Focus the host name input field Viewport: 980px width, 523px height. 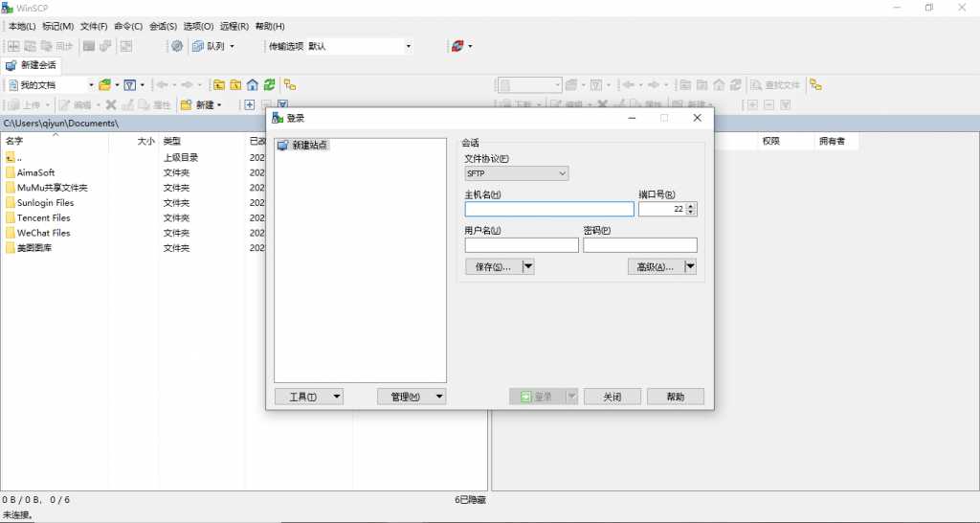549,209
